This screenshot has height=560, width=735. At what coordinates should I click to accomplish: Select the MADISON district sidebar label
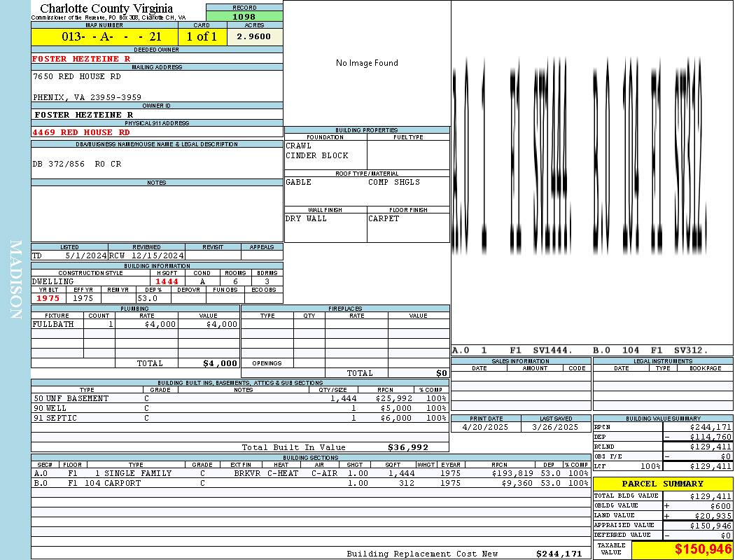pyautogui.click(x=15, y=279)
